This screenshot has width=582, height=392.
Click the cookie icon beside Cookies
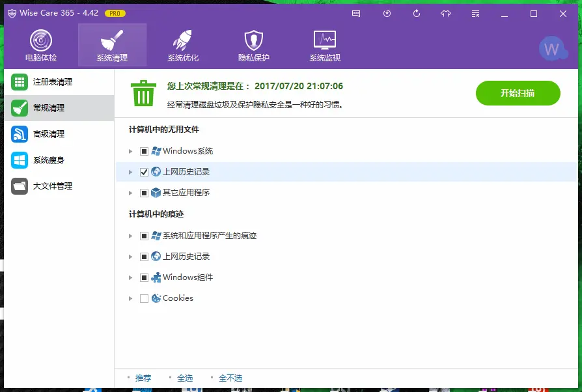click(x=156, y=298)
